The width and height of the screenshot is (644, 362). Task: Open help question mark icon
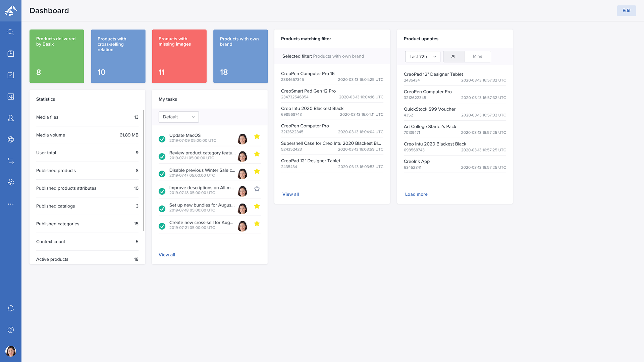11,330
